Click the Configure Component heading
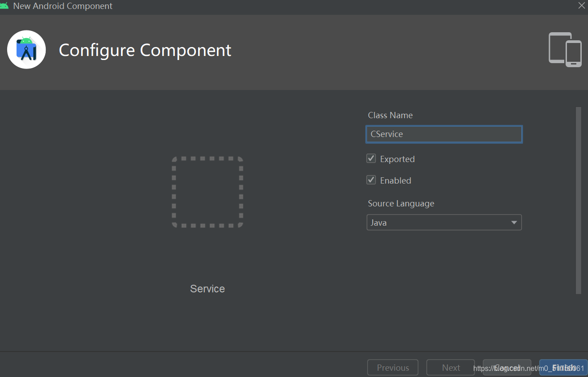Screen dimensions: 588x377 [x=145, y=50]
